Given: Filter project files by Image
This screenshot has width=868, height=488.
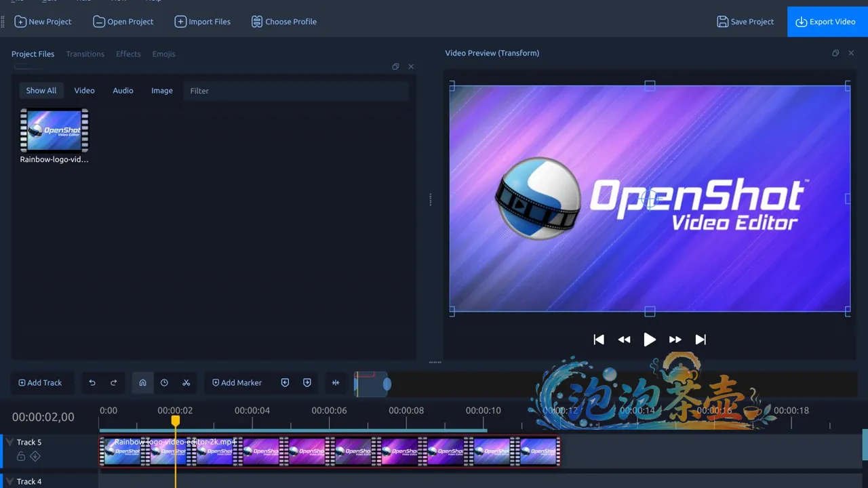Looking at the screenshot, I should tap(162, 90).
